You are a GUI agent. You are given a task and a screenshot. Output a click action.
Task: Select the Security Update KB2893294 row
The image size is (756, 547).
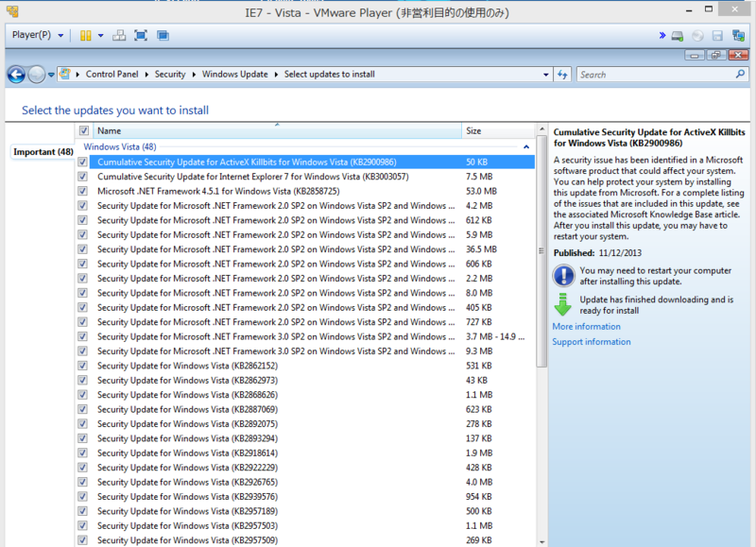point(305,438)
